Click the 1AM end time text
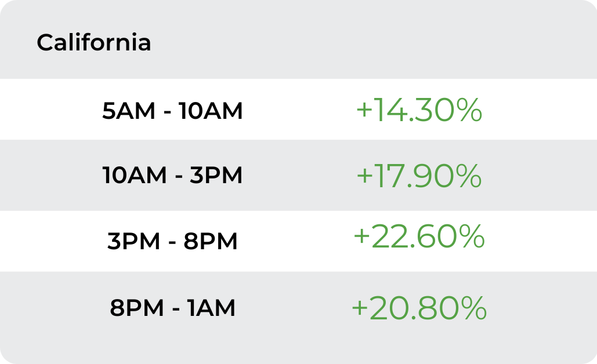This screenshot has height=364, width=597. [x=211, y=308]
